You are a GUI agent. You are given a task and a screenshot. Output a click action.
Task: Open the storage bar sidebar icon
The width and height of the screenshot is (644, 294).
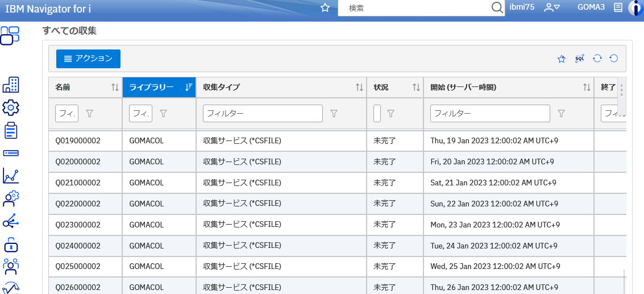[x=11, y=153]
